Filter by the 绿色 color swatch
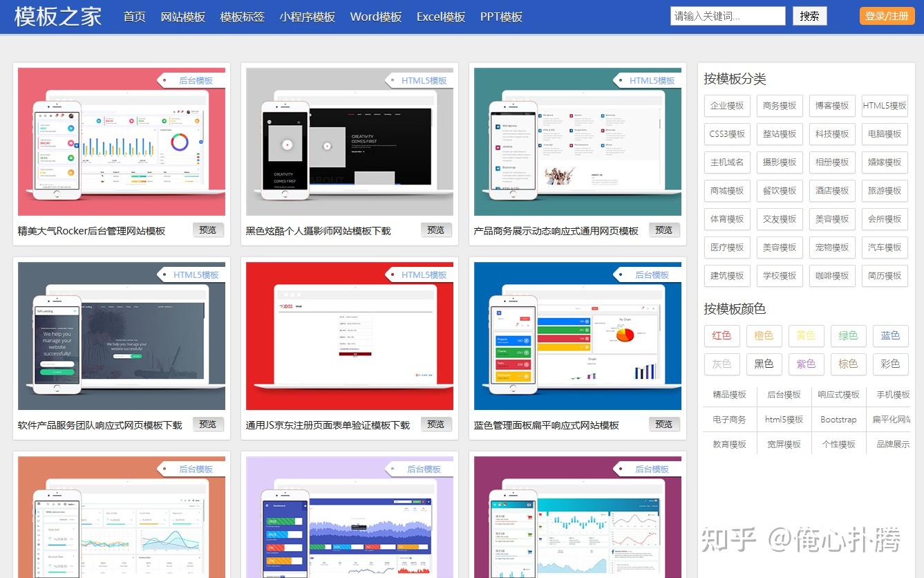The image size is (924, 578). point(848,335)
